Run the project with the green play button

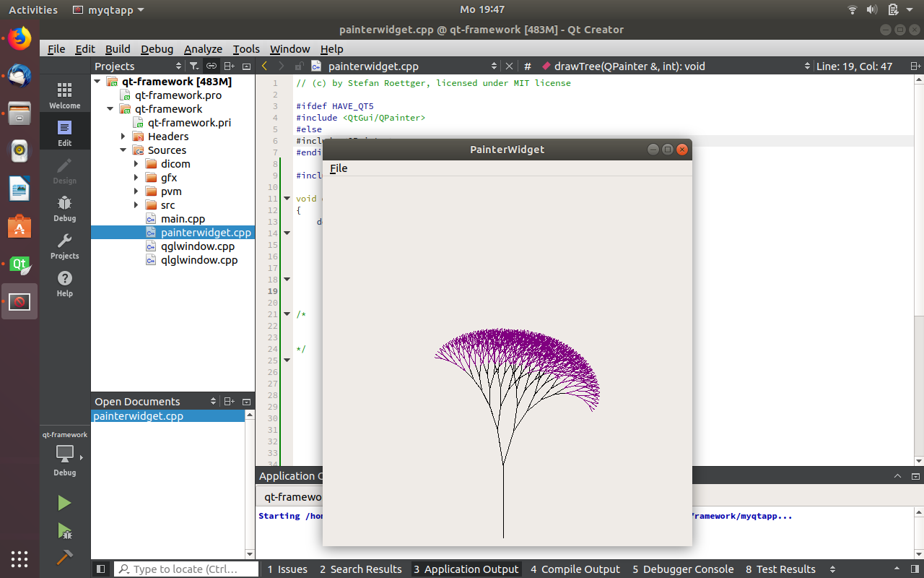64,503
